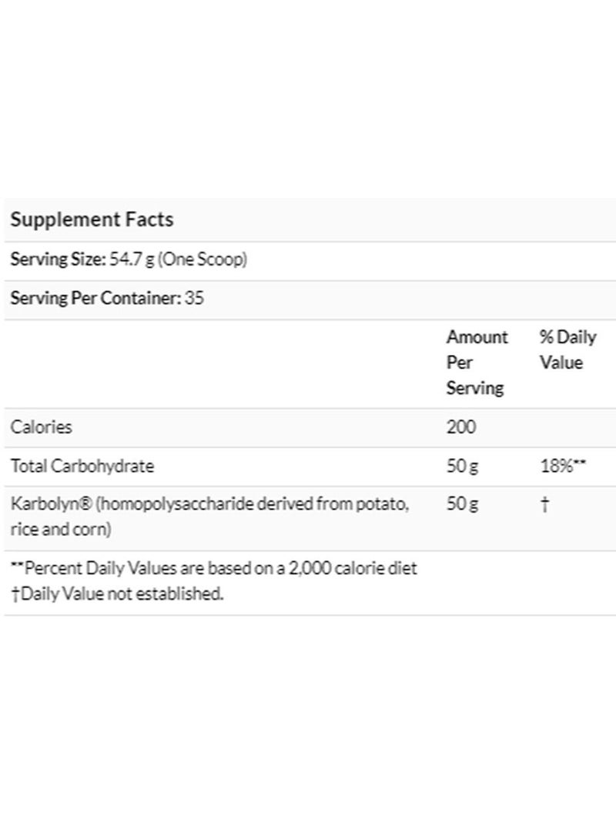Click the Amount Per Serving column header
The image size is (616, 840).
477,362
